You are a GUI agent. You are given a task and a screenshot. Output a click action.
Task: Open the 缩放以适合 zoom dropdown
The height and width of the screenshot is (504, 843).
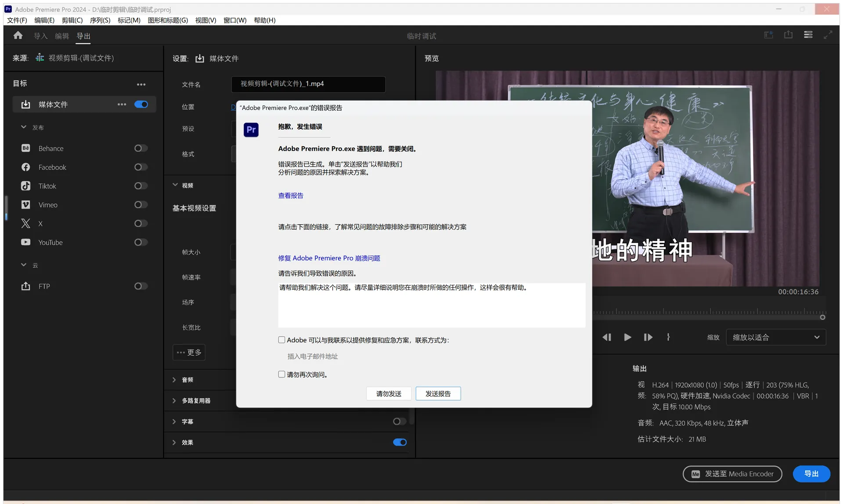pos(776,337)
